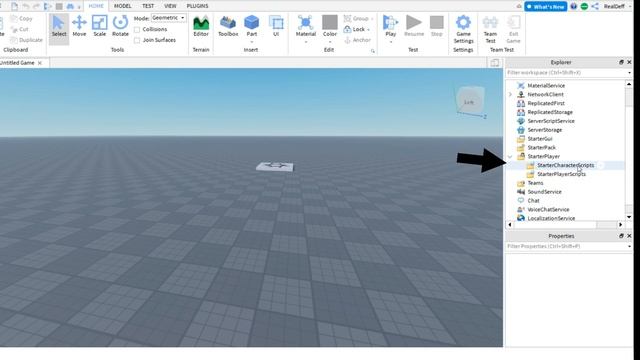
Task: Select ServerScriptService in Explorer
Action: [551, 121]
